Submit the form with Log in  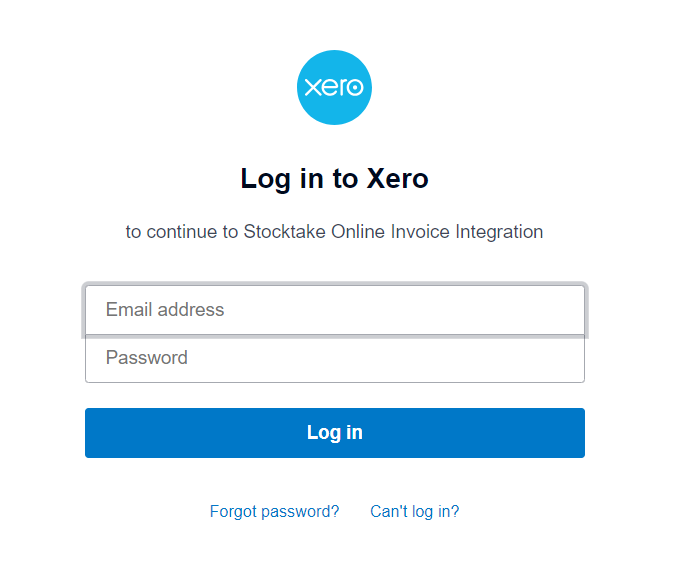[x=334, y=433]
